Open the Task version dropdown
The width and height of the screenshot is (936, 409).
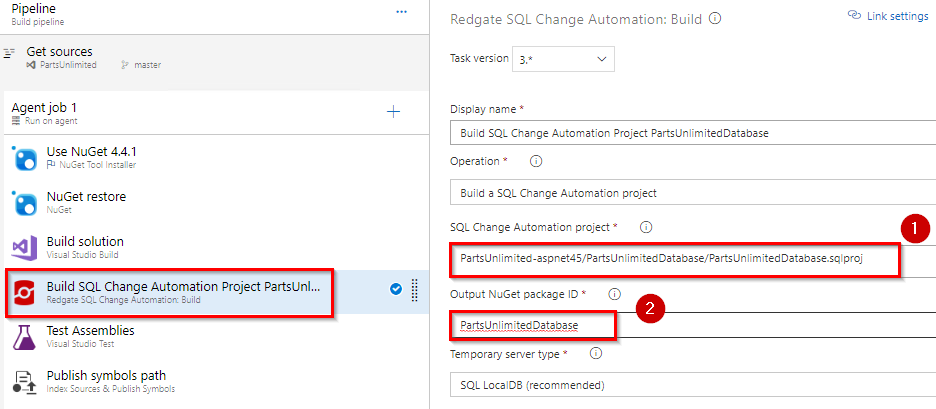pyautogui.click(x=563, y=59)
